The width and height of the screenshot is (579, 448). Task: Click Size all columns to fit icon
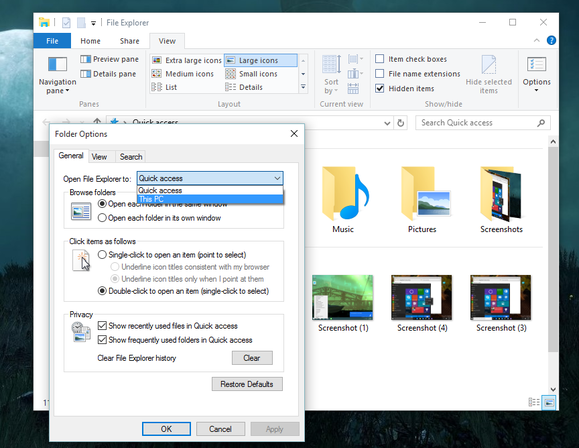(353, 89)
